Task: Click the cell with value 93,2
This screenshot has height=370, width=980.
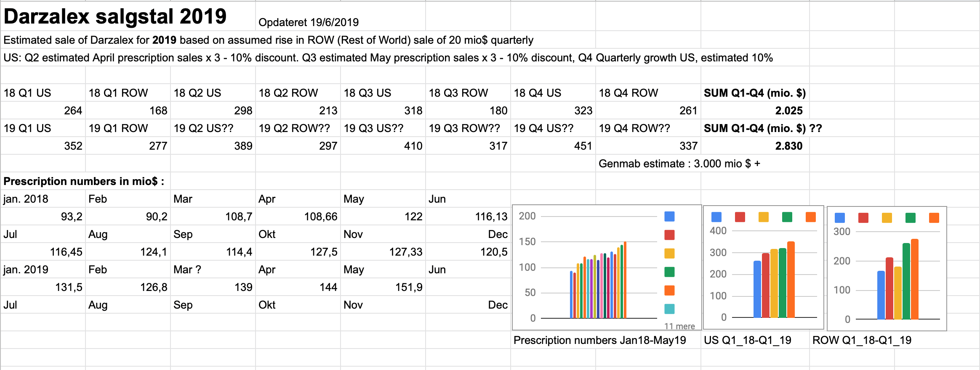Action: 43,216
